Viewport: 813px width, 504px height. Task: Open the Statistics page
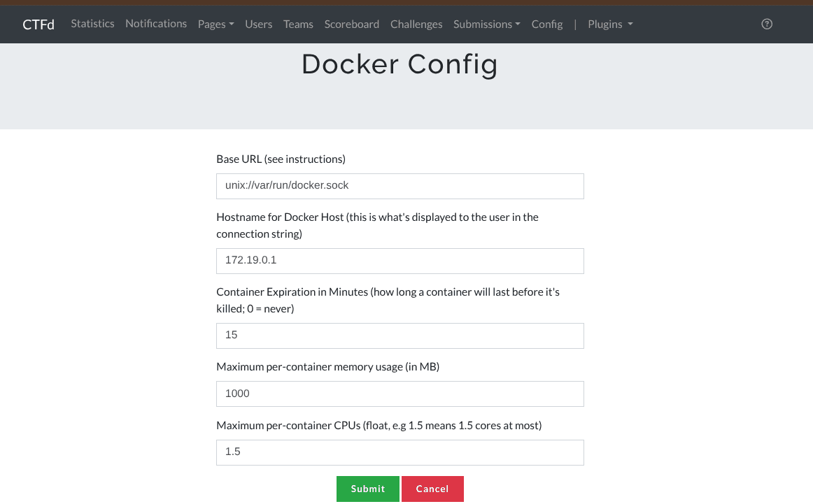click(x=92, y=24)
